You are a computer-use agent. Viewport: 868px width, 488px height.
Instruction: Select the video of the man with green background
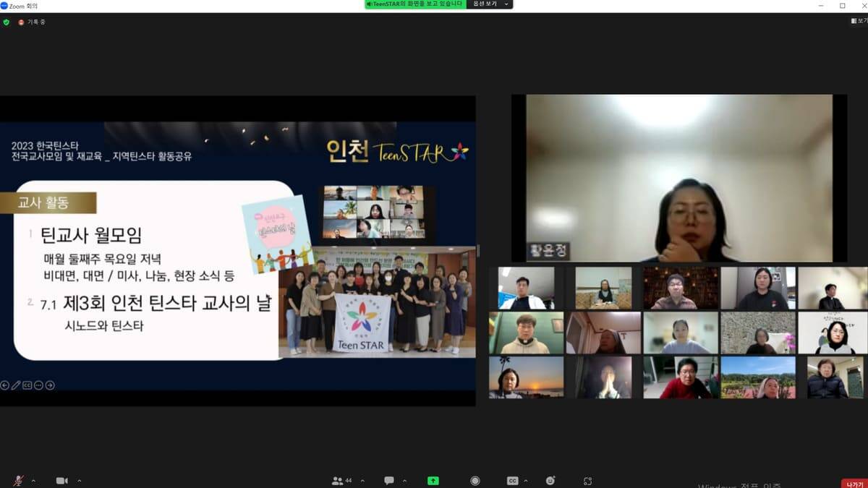tap(526, 333)
